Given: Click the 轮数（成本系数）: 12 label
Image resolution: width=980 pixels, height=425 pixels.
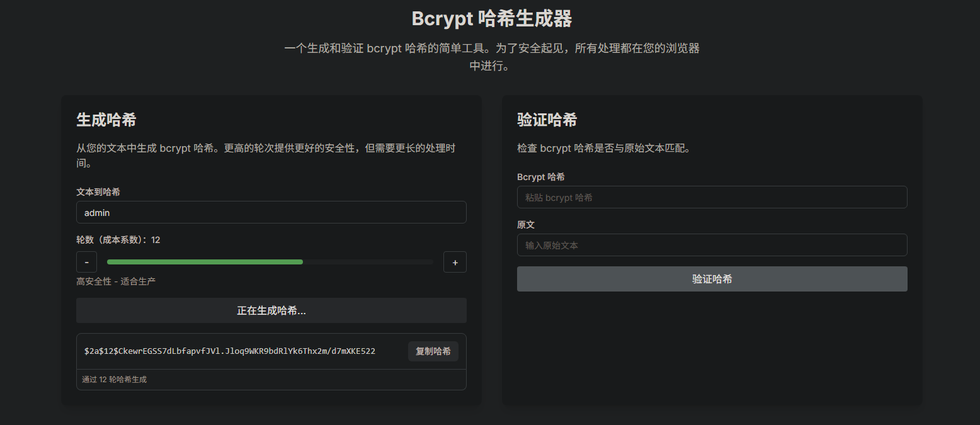Looking at the screenshot, I should [118, 240].
